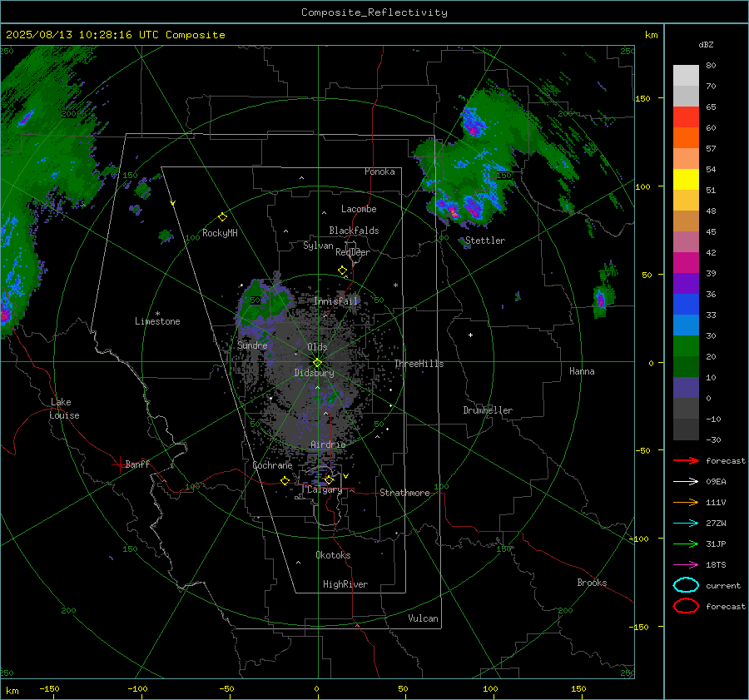Click the Drumheller city label
The image size is (749, 700).
coord(488,410)
